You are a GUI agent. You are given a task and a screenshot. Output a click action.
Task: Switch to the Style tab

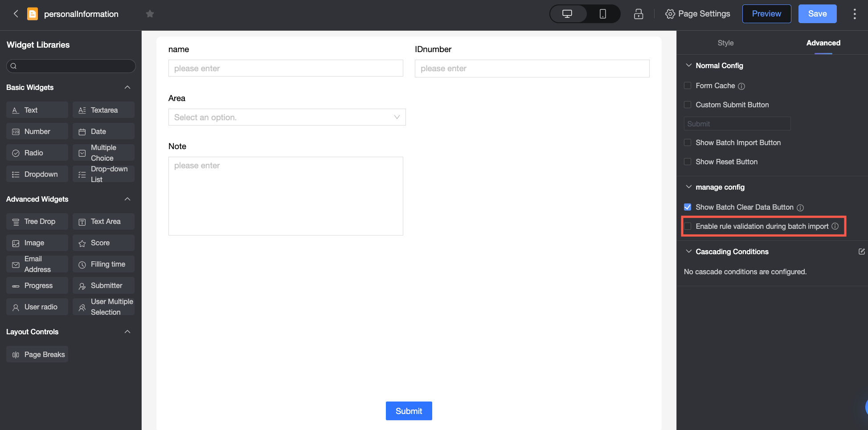[x=725, y=43]
